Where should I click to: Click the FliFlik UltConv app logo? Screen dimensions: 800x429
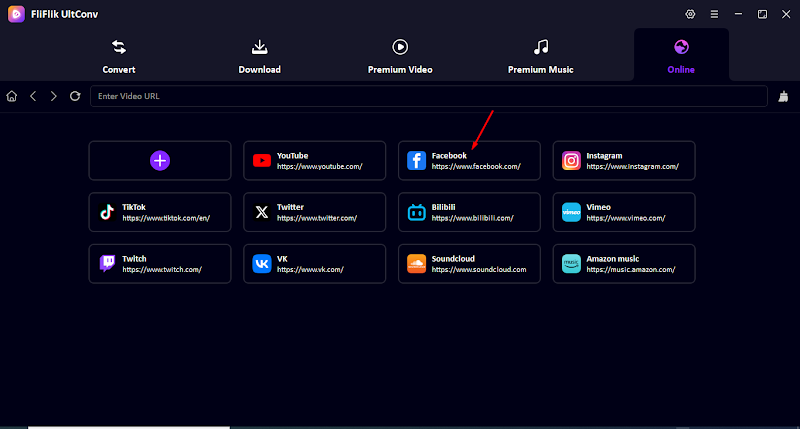tap(16, 14)
